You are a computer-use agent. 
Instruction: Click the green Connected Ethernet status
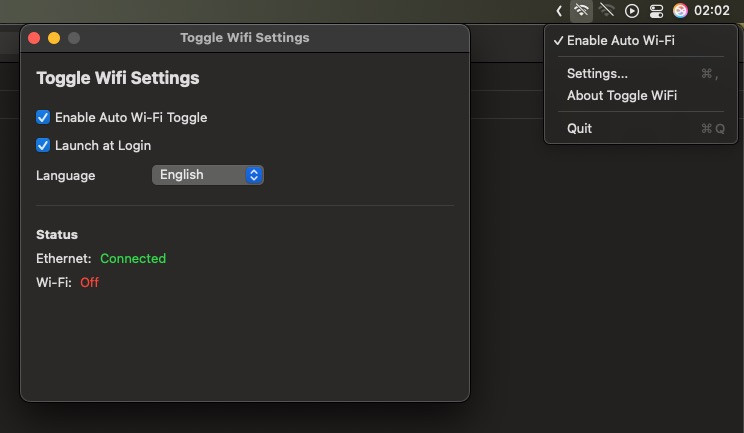[133, 258]
